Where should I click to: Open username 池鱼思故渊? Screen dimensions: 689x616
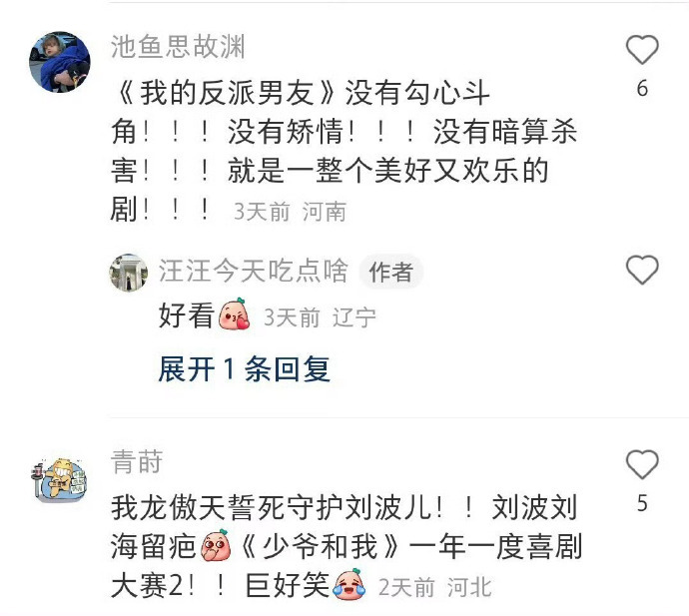pyautogui.click(x=178, y=47)
